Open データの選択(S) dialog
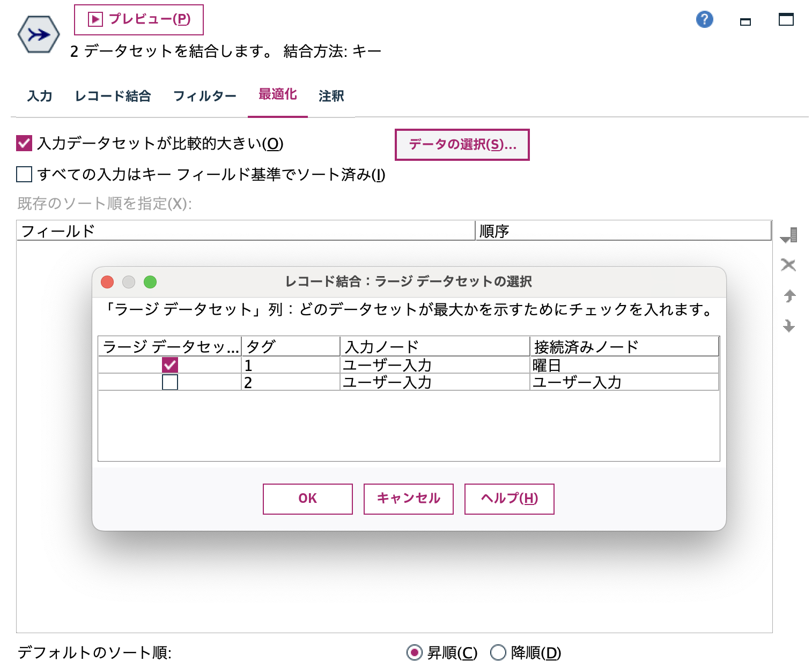The height and width of the screenshot is (668, 812). click(x=462, y=144)
